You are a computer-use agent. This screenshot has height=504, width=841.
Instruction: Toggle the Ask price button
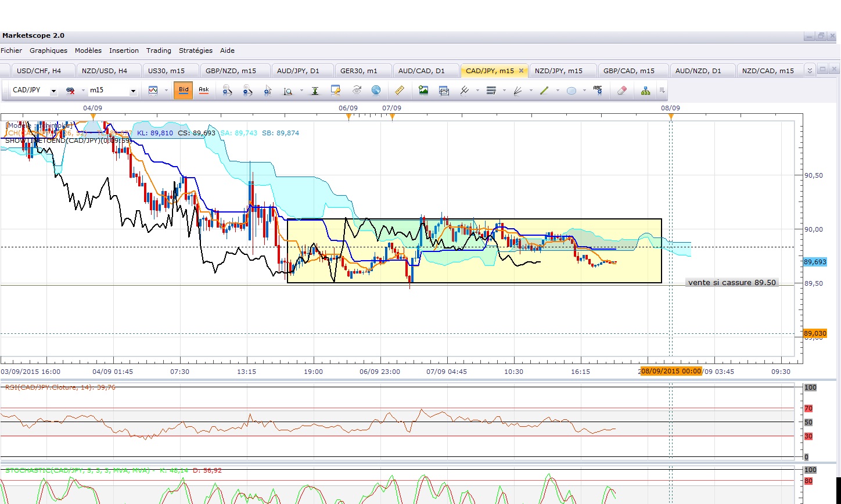[x=204, y=91]
